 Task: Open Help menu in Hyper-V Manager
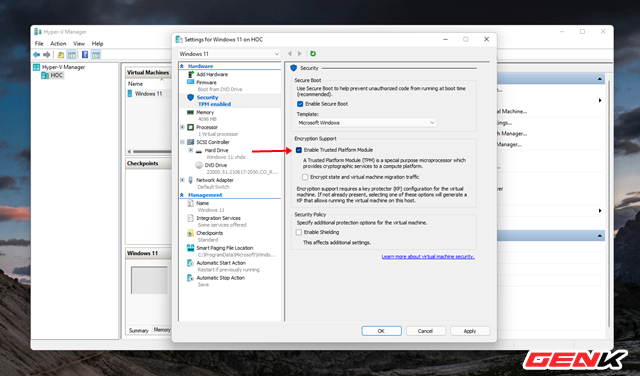[x=97, y=43]
